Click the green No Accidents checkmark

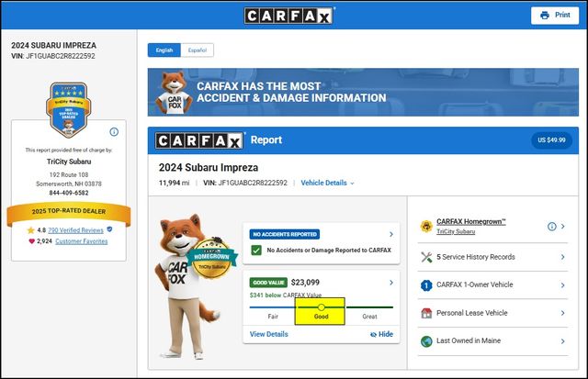(256, 251)
